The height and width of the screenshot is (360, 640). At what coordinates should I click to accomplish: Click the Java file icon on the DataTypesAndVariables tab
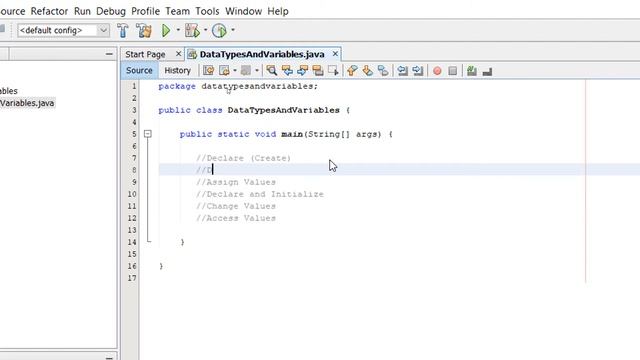tap(192, 54)
